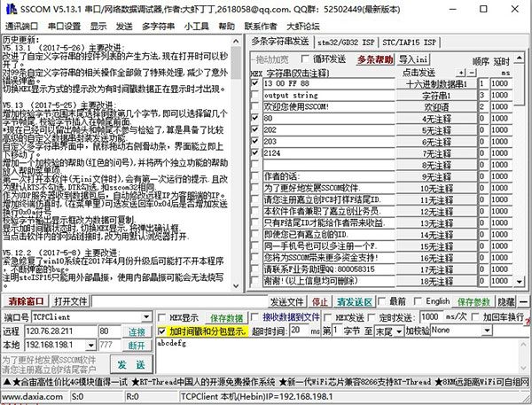Uncheck HEX checkbox for row 202

(x=255, y=129)
